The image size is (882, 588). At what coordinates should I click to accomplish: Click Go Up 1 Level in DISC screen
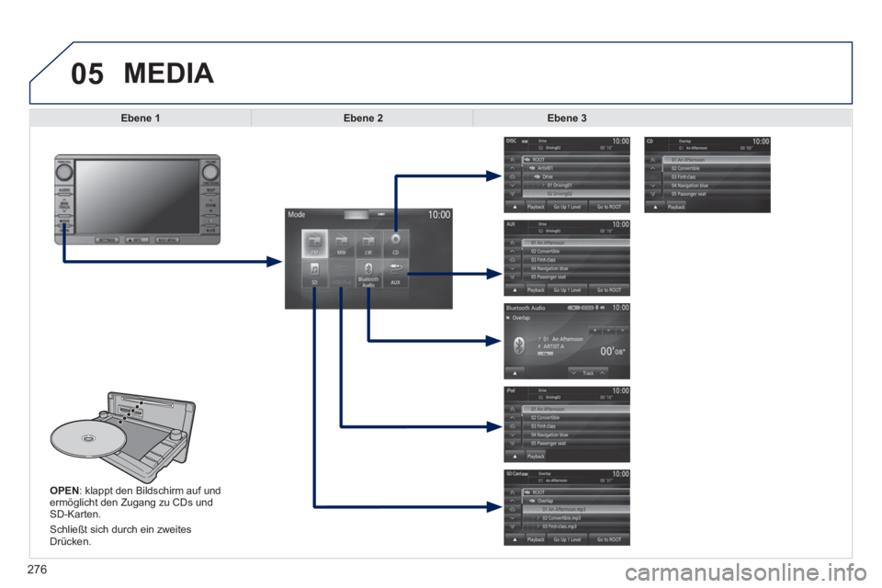[x=567, y=207]
